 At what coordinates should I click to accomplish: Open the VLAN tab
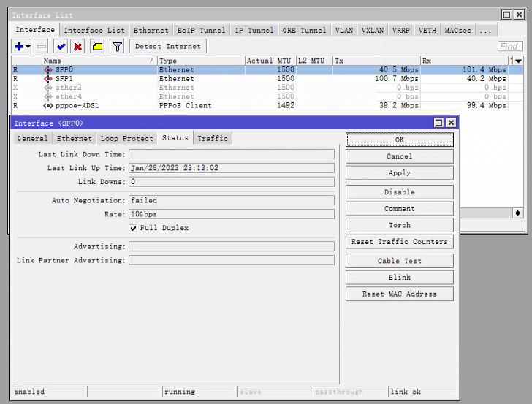click(x=344, y=30)
